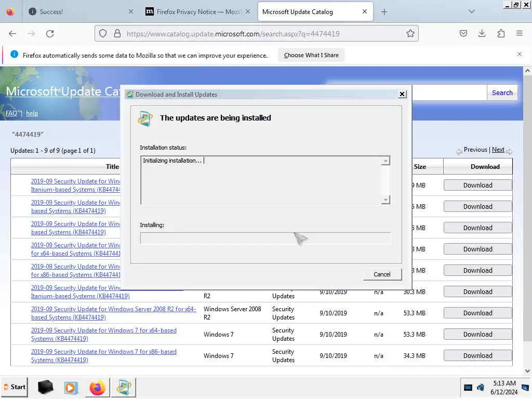Click the Firefox forward arrow
This screenshot has height=399, width=532.
[x=31, y=34]
